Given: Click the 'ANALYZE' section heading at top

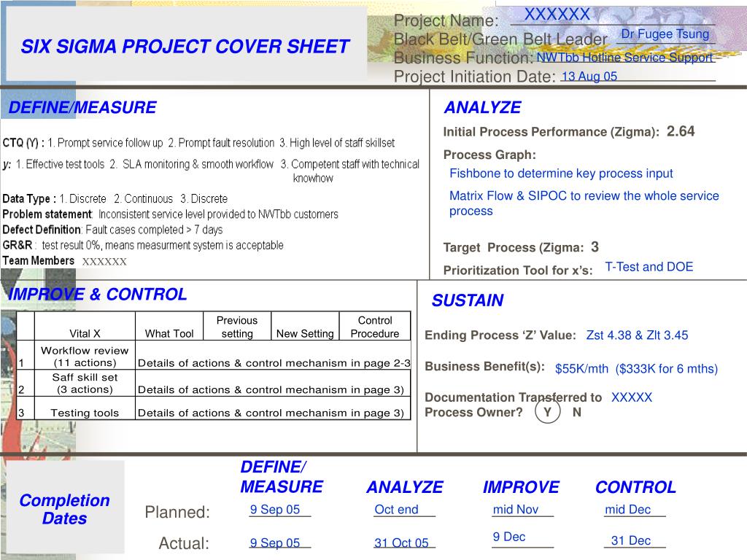Looking at the screenshot, I should (483, 108).
